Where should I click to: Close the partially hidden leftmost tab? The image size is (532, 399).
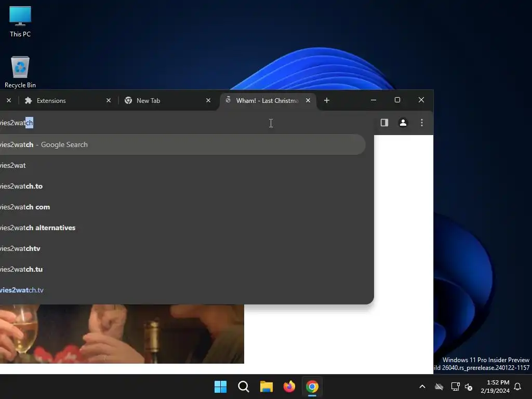[9, 100]
